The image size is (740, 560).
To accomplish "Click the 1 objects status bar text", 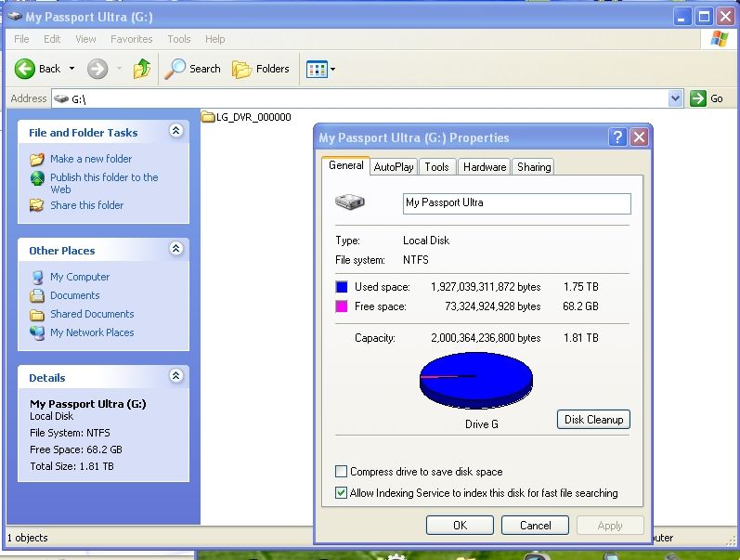I will click(27, 538).
